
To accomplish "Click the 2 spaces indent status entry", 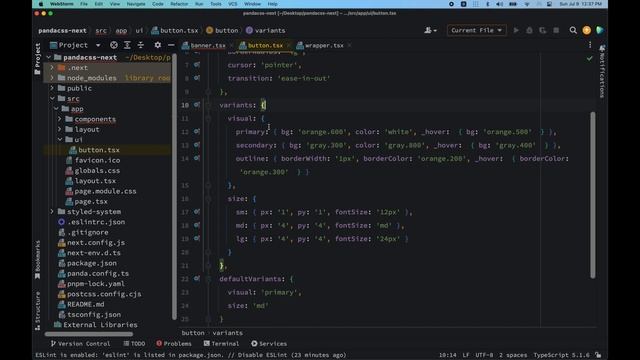I will [x=513, y=355].
